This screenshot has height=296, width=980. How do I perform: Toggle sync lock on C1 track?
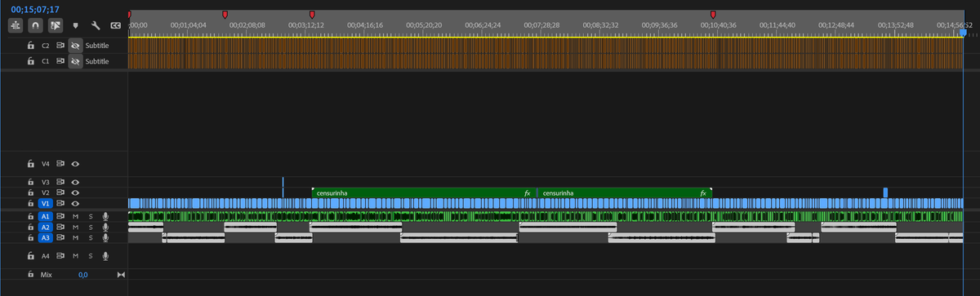(x=60, y=61)
